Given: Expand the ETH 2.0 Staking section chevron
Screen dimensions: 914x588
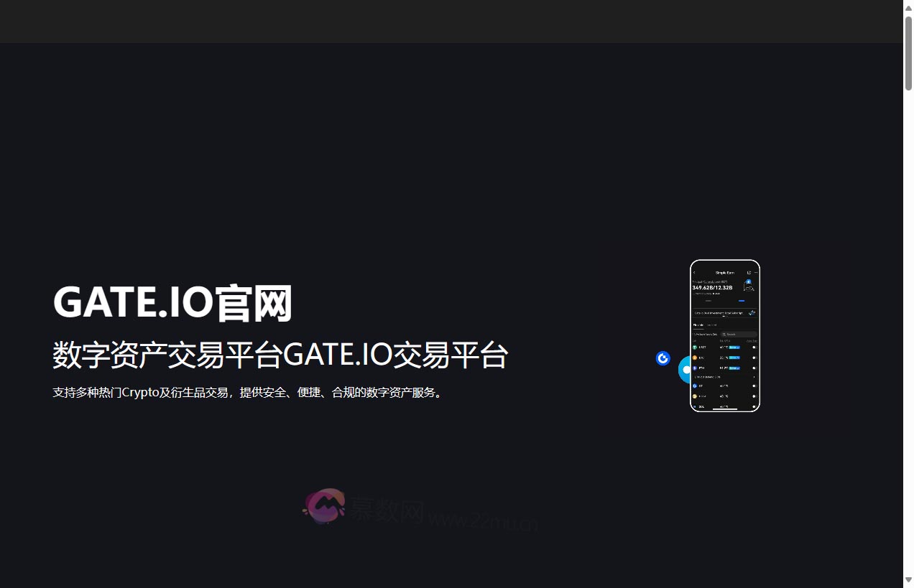Looking at the screenshot, I should click(x=754, y=376).
